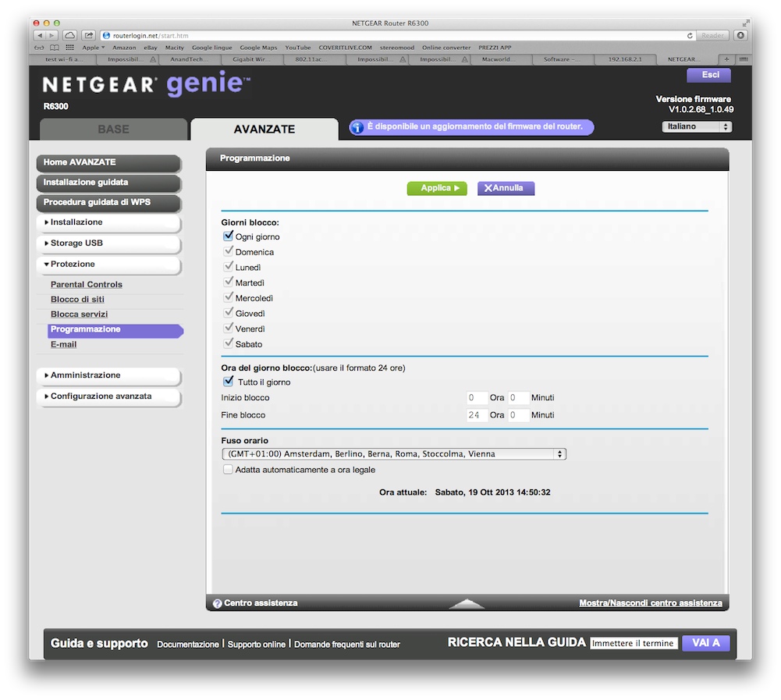
Task: Open Reading List glasses icon
Action: (39, 48)
